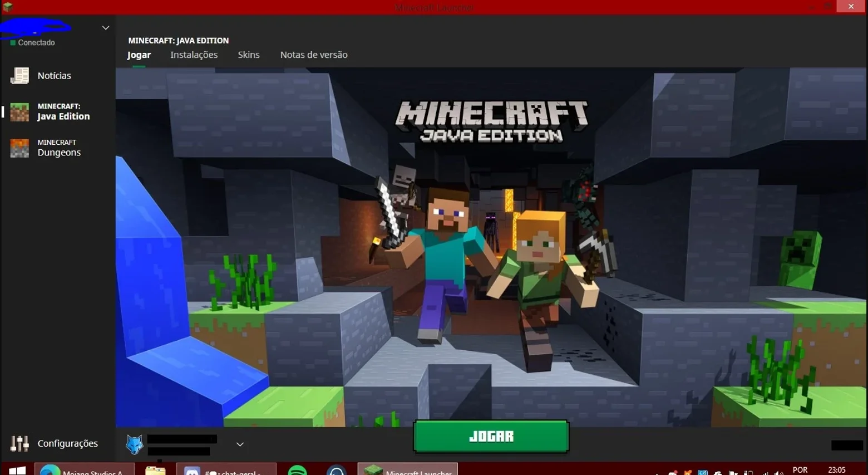Select the Minecraft Dungeons game icon
This screenshot has height=475, width=868.
click(19, 148)
